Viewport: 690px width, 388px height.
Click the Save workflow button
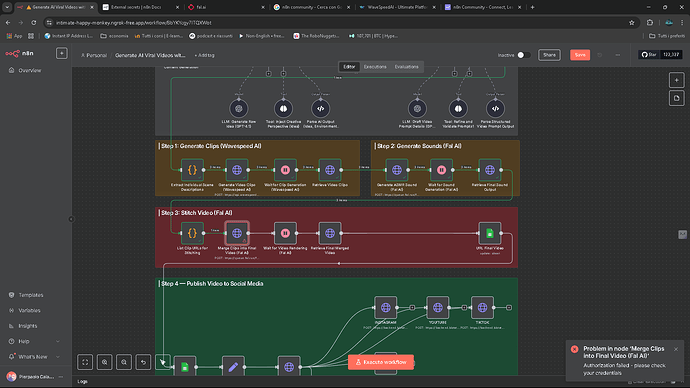click(x=580, y=55)
